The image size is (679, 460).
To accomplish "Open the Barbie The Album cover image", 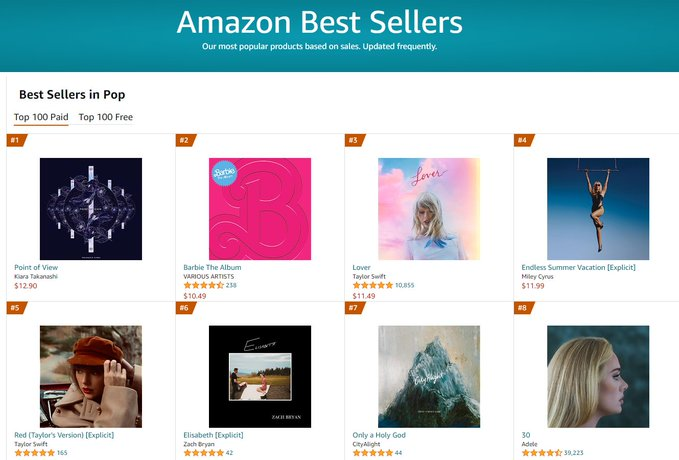I will [x=260, y=209].
